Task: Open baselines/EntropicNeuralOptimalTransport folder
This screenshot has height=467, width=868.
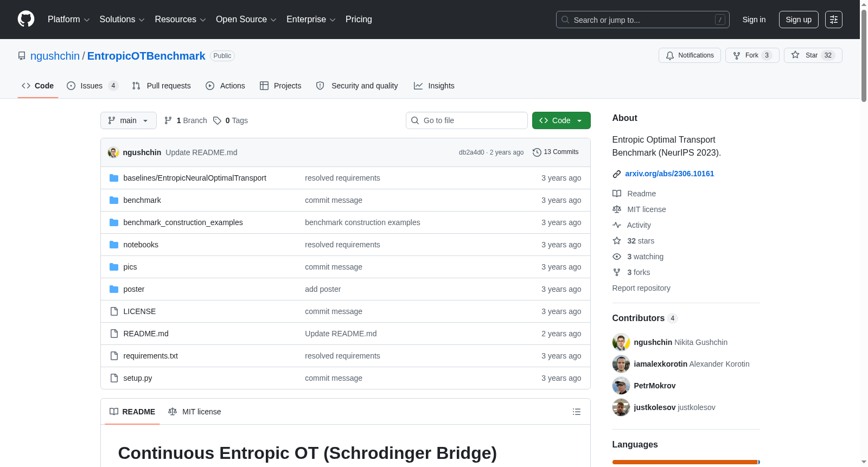Action: pyautogui.click(x=195, y=178)
